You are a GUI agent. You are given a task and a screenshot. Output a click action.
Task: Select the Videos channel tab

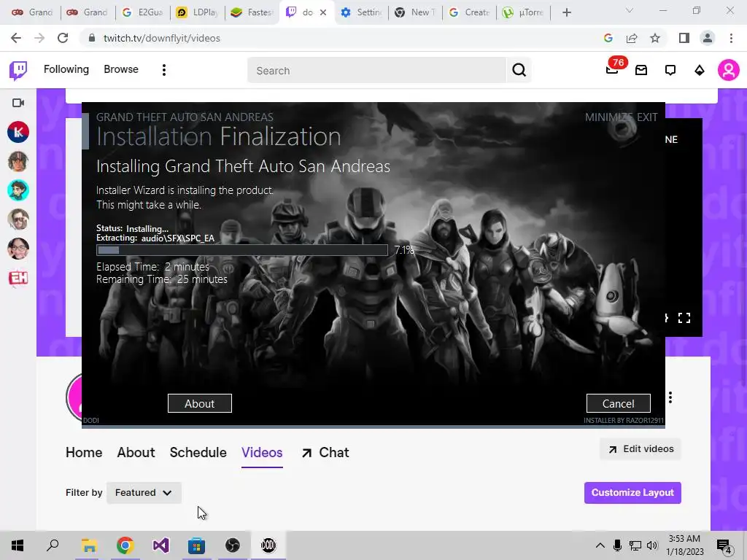pyautogui.click(x=262, y=452)
